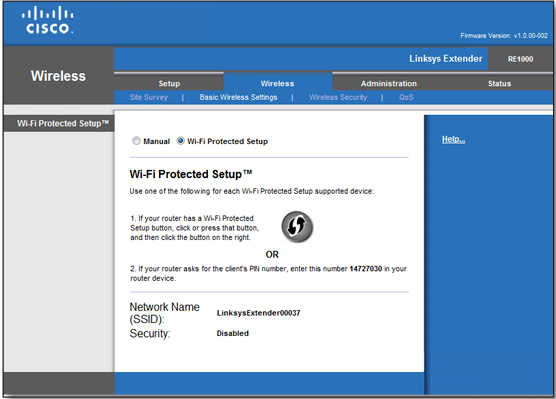Click the Wi-Fi Protected Setup push button icon
This screenshot has height=399, width=556.
click(297, 227)
